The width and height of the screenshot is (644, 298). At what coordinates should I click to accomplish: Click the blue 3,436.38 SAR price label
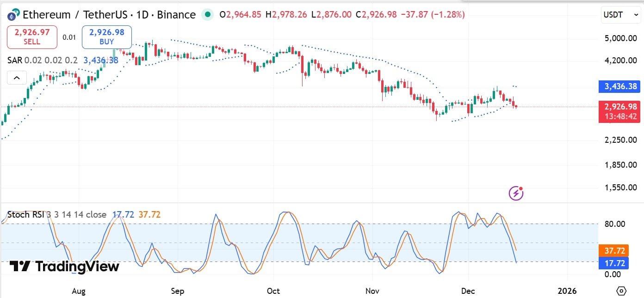click(x=621, y=86)
